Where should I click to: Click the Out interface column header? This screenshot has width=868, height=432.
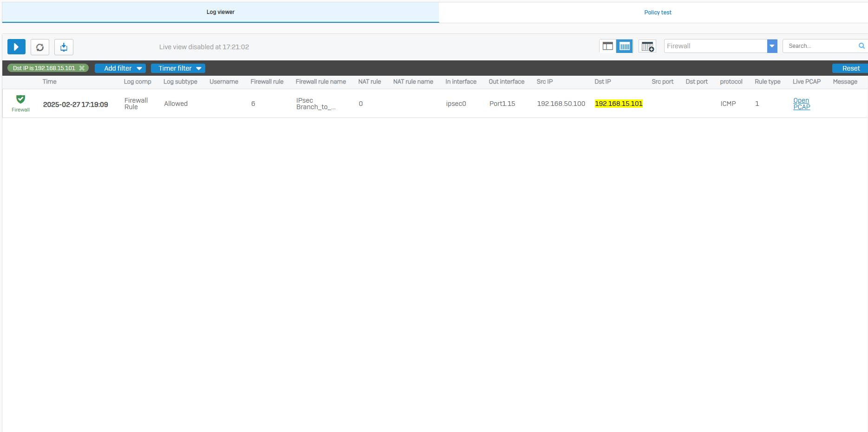[x=507, y=82]
